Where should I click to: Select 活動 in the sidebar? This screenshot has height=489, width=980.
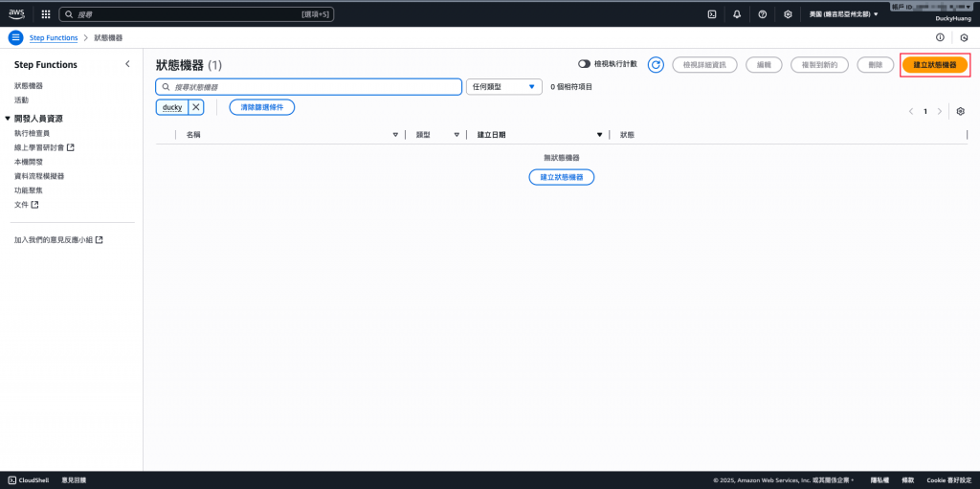tap(21, 100)
